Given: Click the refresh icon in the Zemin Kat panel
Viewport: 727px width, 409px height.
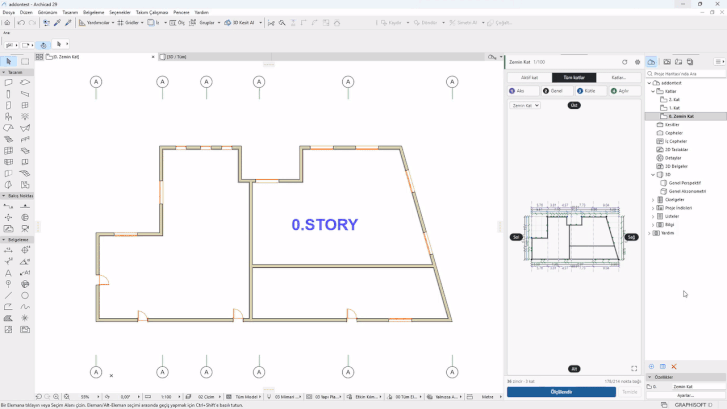Looking at the screenshot, I should click(x=625, y=62).
